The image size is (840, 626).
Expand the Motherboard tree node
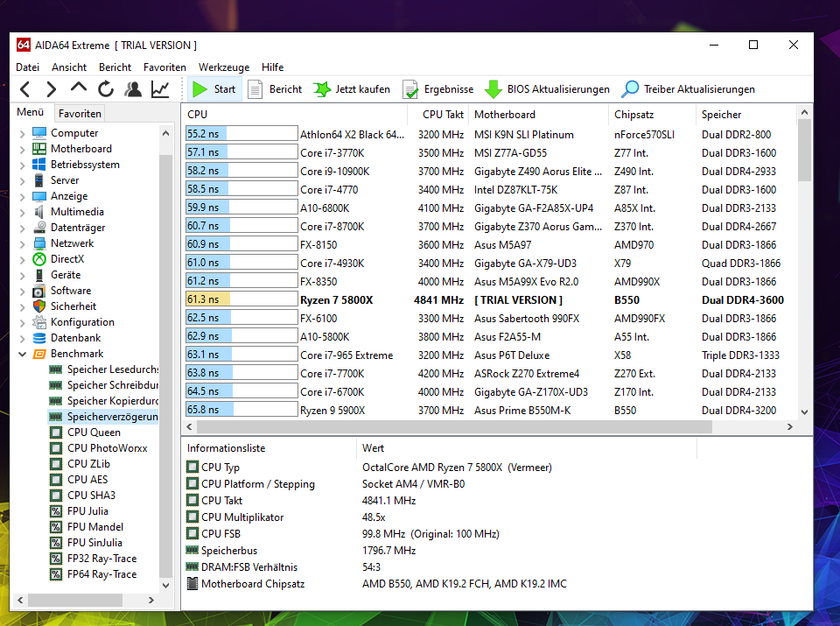click(22, 149)
